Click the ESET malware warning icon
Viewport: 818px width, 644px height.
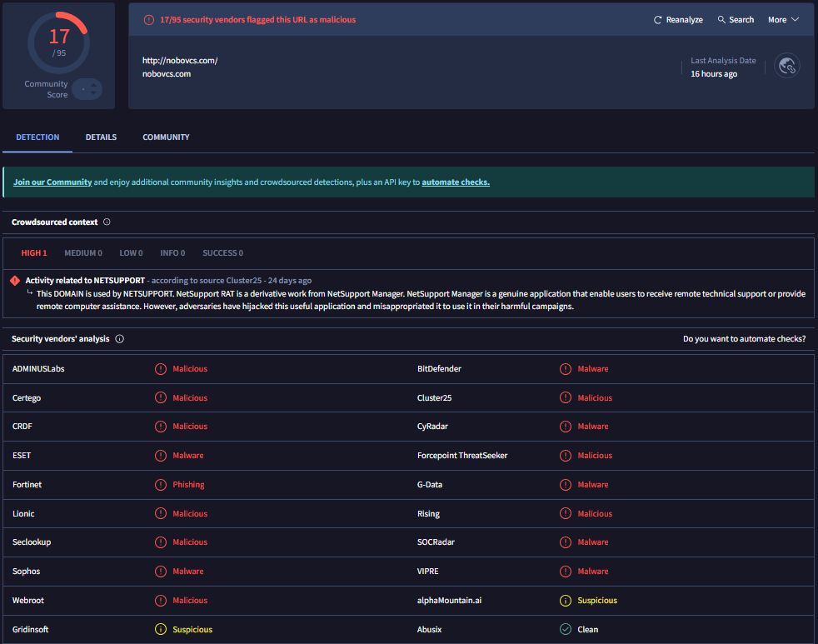(161, 456)
